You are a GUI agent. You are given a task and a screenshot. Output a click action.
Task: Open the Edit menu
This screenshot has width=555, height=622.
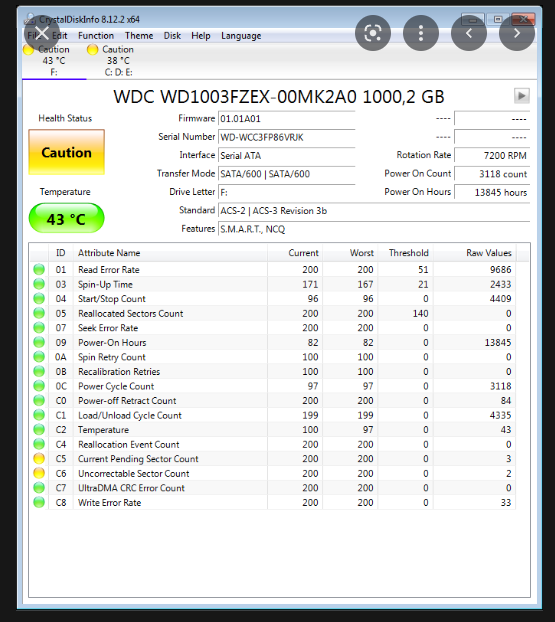coord(60,36)
